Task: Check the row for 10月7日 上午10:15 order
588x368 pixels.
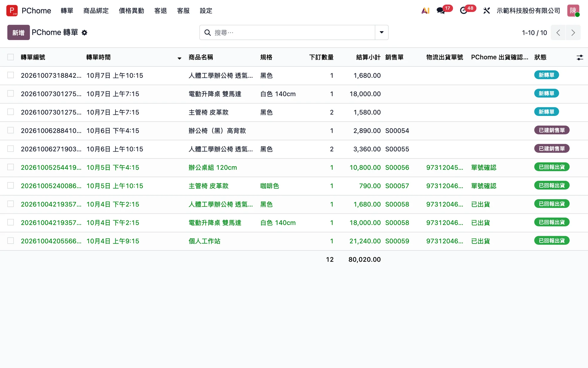Action: click(x=10, y=75)
